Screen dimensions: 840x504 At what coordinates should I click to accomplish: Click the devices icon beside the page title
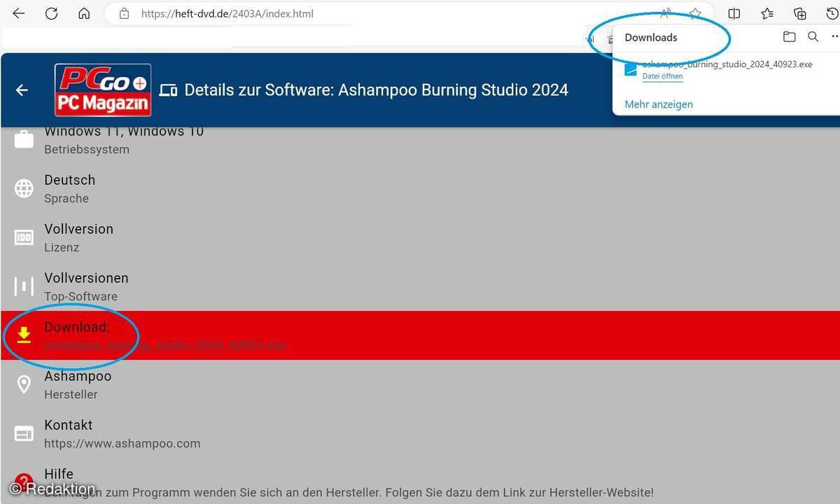coord(168,90)
